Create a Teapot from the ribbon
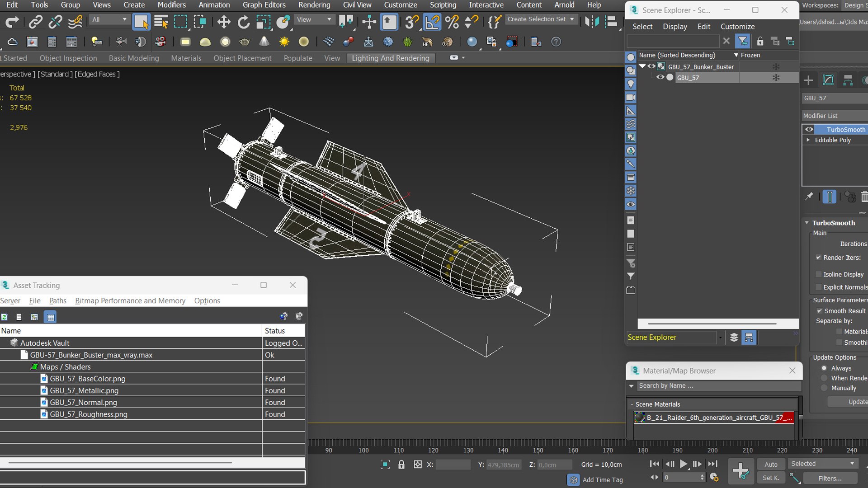This screenshot has height=488, width=868. point(245,42)
